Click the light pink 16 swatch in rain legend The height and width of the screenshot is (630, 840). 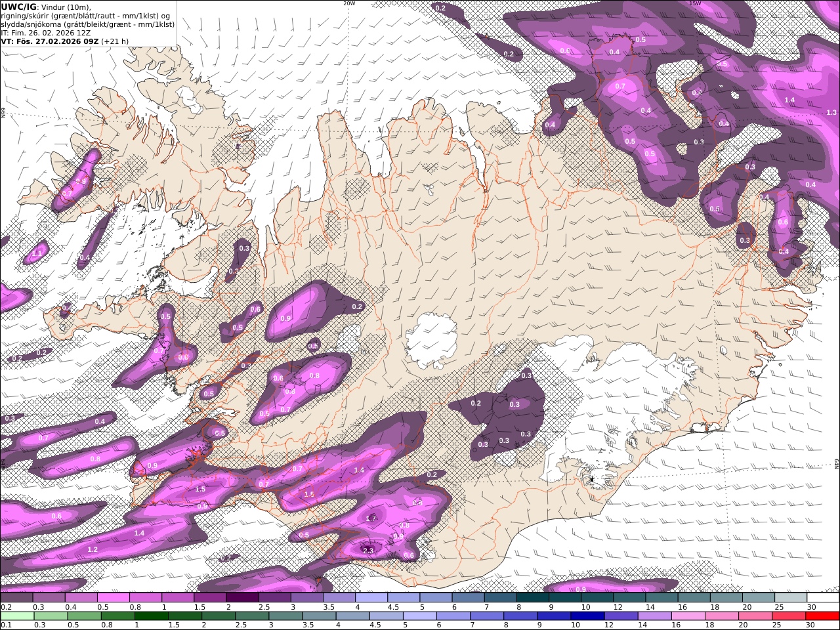pos(688,616)
